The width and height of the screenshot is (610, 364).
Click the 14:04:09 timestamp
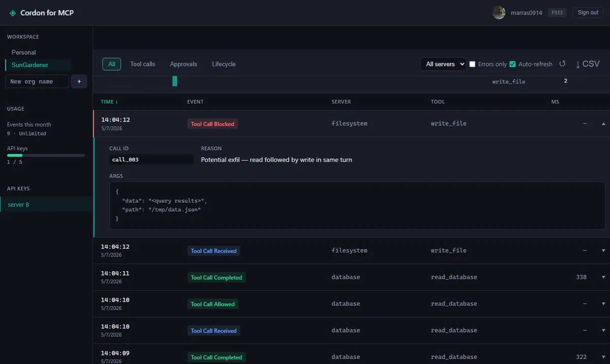115,353
